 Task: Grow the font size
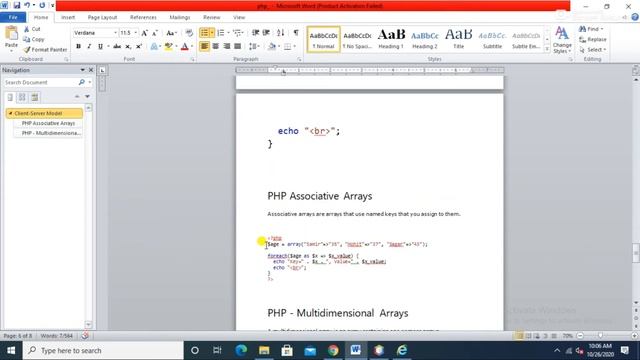point(144,33)
